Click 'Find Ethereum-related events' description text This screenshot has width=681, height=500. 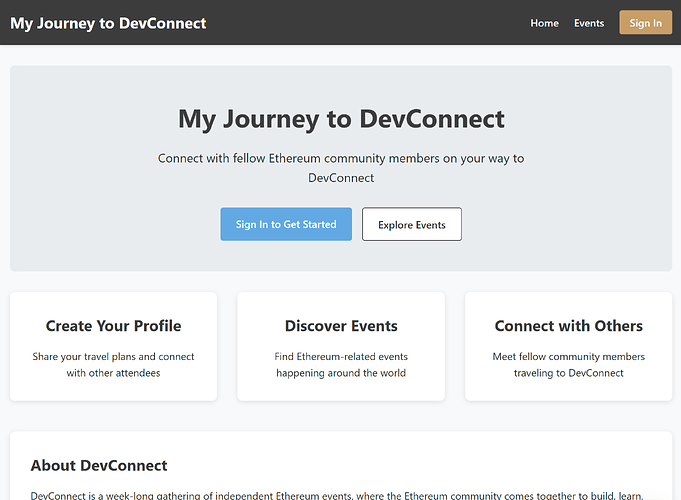point(341,364)
